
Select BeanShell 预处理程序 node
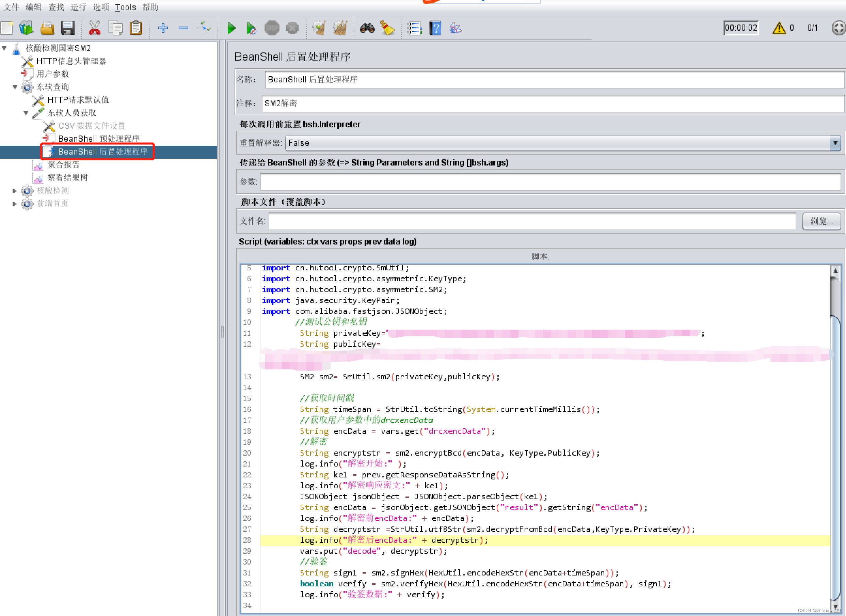98,139
